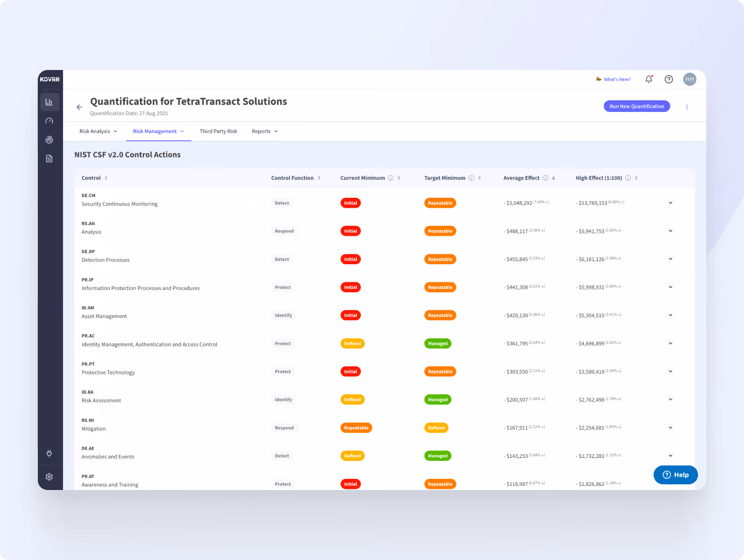Click the NIST CSF v2.0 Control Actions heading

coord(128,155)
